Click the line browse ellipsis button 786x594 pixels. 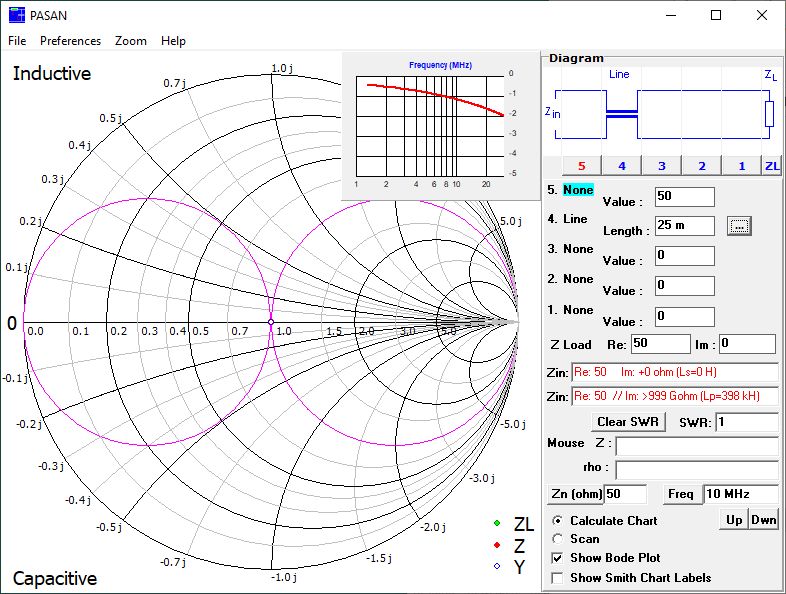pyautogui.click(x=739, y=226)
